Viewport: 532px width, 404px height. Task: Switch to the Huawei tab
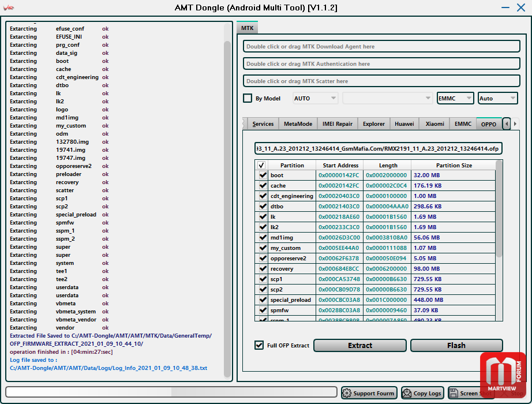coord(404,124)
